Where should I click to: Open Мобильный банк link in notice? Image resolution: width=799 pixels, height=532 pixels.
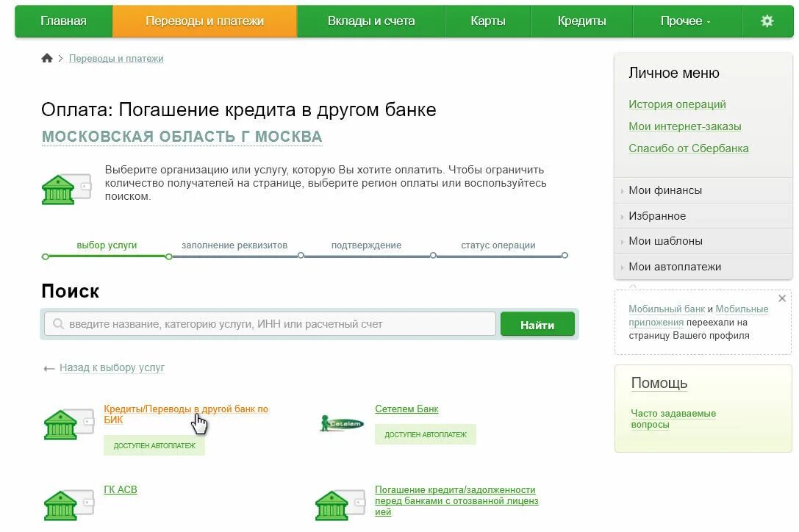[667, 309]
